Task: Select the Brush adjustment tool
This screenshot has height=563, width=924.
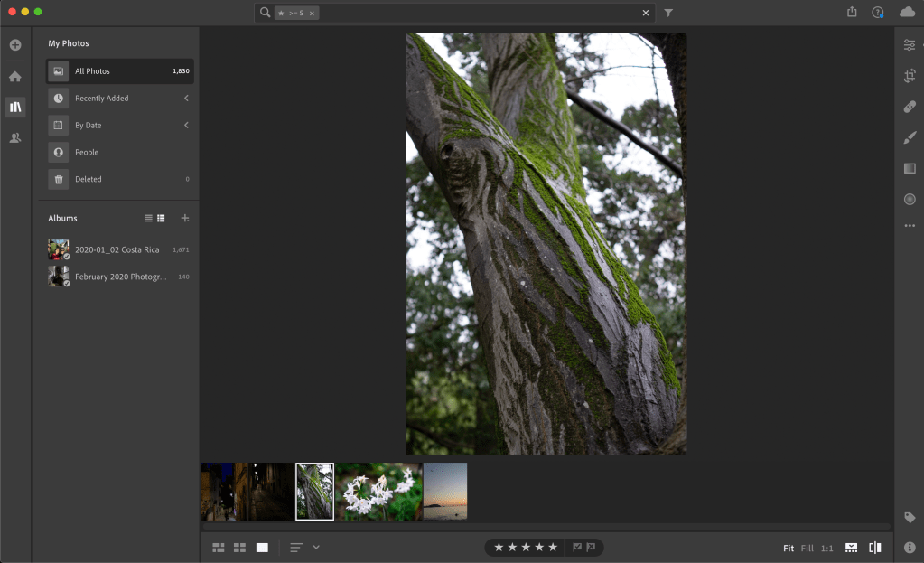Action: 910,137
